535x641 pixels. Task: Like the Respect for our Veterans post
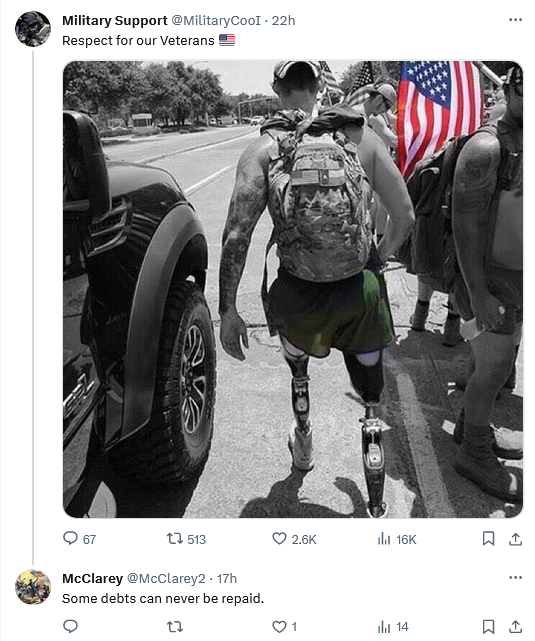click(x=294, y=539)
